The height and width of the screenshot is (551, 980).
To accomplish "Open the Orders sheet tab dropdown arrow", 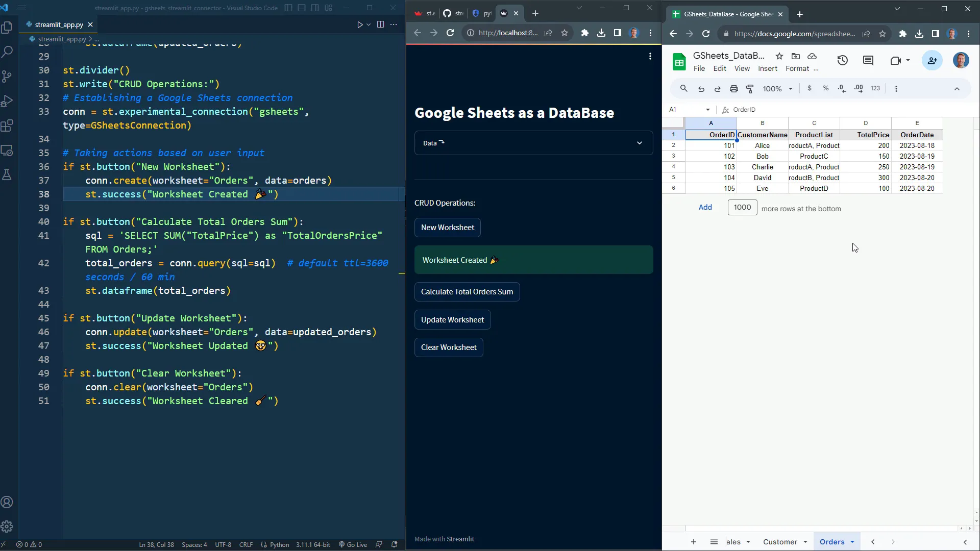I will click(x=852, y=542).
